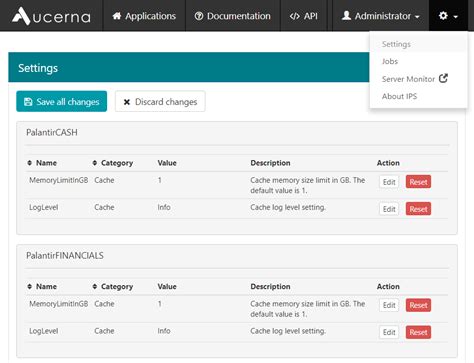The height and width of the screenshot is (363, 474).
Task: Click the external link icon next to Server Monitor
Action: [443, 78]
